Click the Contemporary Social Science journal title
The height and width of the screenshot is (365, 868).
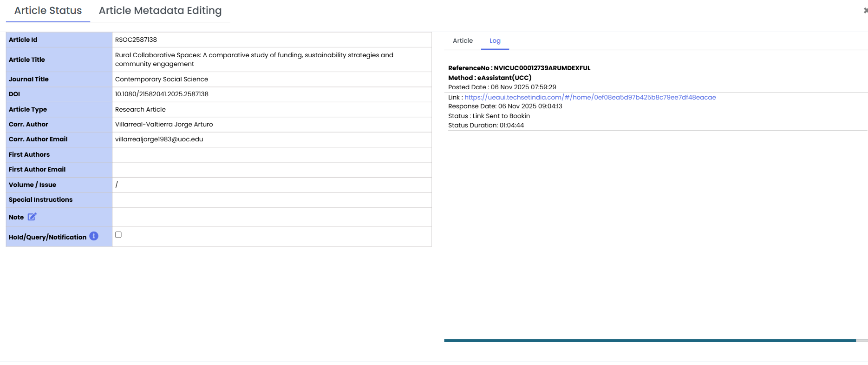162,80
